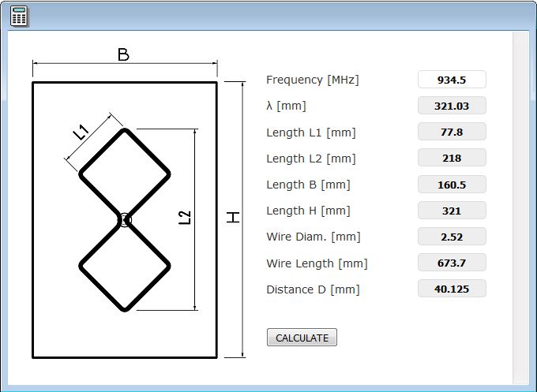Click the vertical scrollbar on the right
The image size is (537, 392).
click(520, 208)
